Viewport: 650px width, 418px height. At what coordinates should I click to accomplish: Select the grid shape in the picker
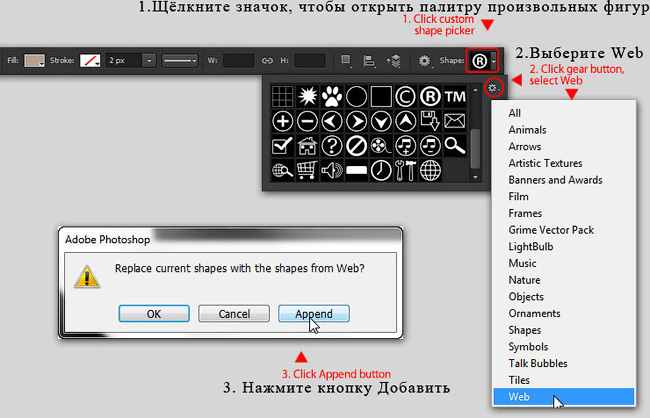pos(283,97)
